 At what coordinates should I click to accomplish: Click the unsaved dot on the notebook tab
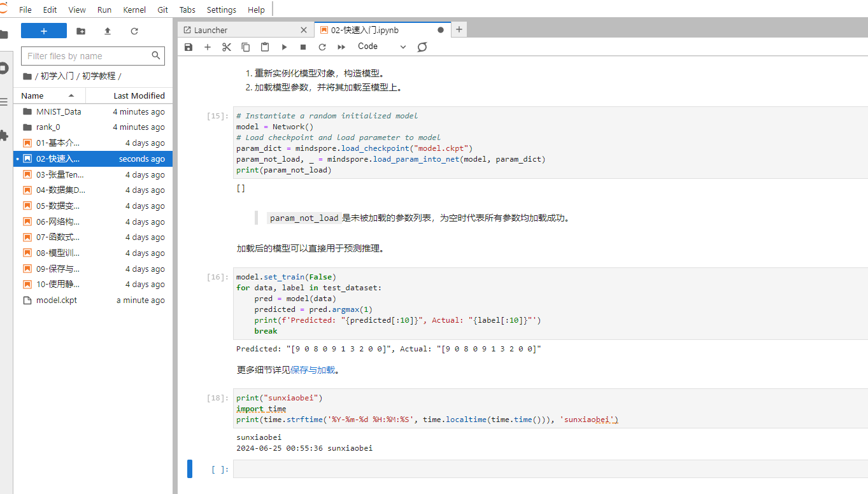click(441, 30)
